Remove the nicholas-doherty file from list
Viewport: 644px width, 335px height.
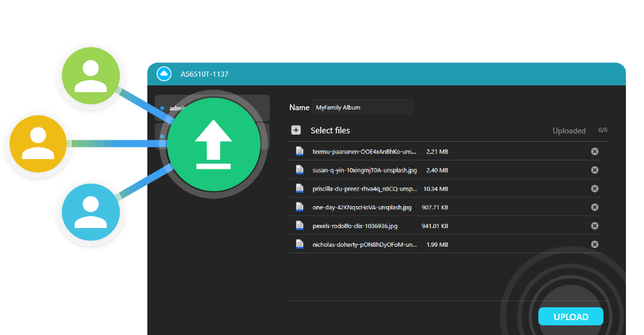coord(594,244)
